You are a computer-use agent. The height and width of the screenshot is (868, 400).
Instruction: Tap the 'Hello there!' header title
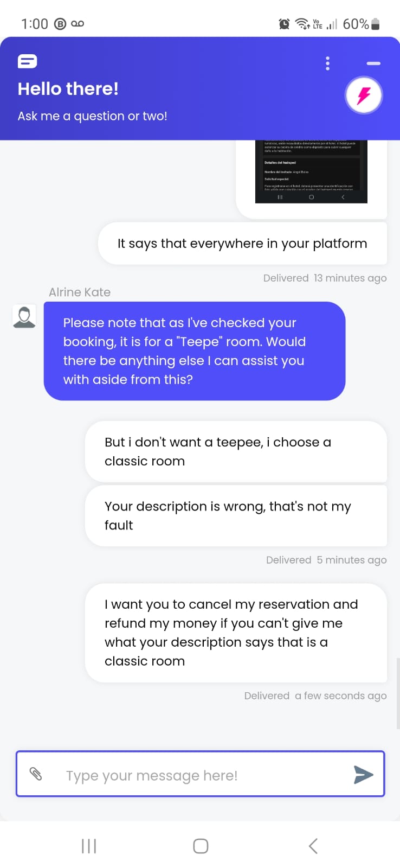pyautogui.click(x=68, y=89)
